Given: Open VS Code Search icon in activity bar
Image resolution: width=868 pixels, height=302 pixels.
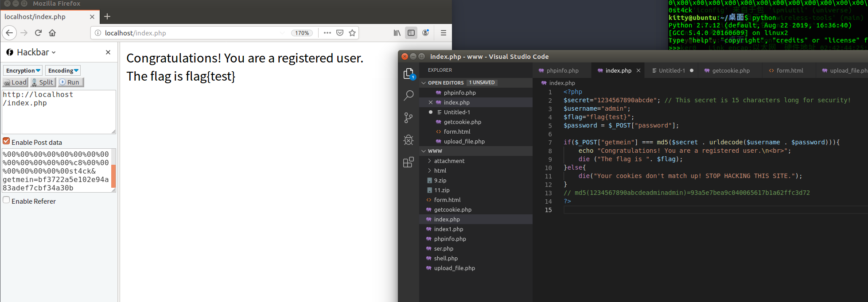Looking at the screenshot, I should coord(409,95).
